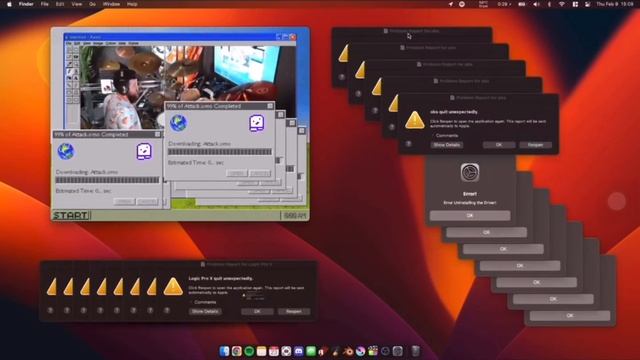
Task: Open Wi-Fi status in the menu bar
Action: tap(562, 4)
